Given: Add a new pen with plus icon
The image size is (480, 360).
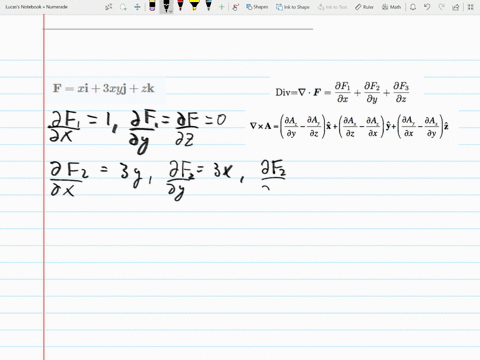Looking at the screenshot, I should (221, 7).
